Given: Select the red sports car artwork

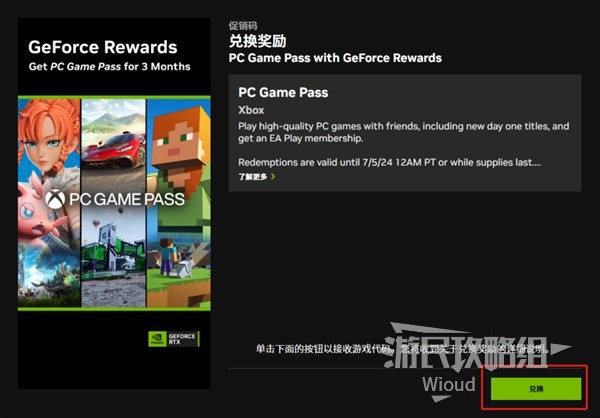Looking at the screenshot, I should pos(114,150).
